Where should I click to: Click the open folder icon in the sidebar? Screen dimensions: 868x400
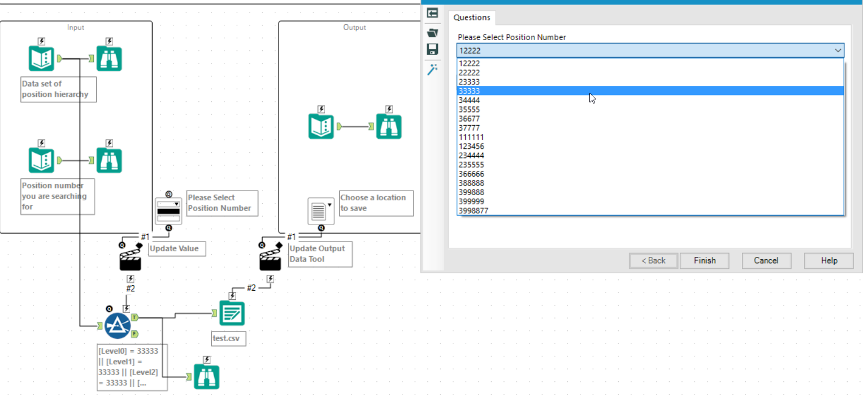[x=432, y=33]
